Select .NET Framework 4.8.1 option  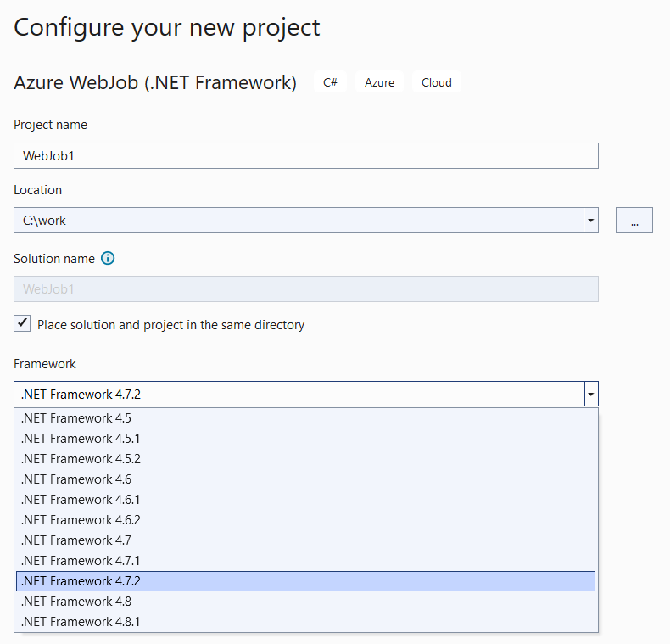(x=306, y=622)
